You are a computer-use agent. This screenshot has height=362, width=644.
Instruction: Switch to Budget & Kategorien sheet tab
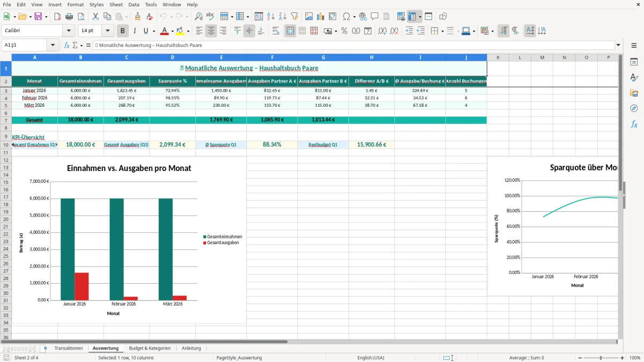[150, 348]
